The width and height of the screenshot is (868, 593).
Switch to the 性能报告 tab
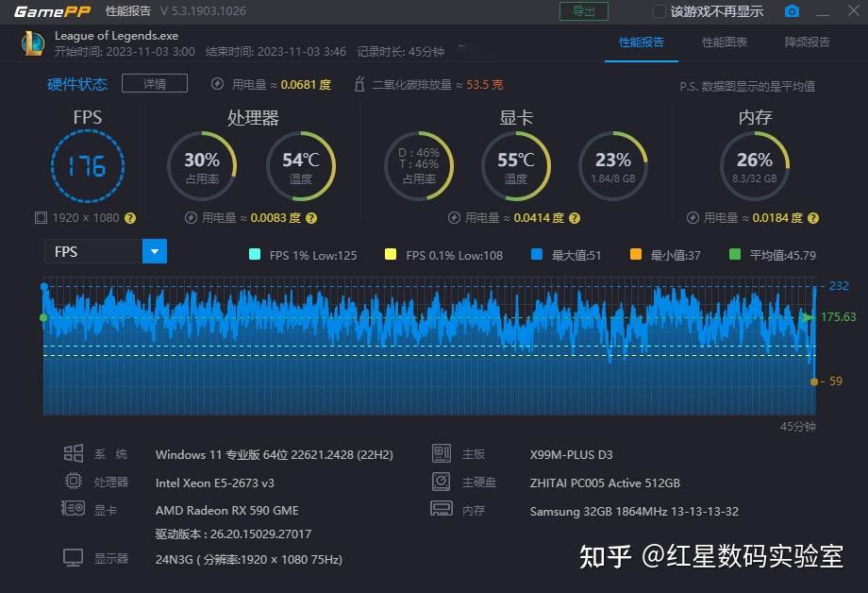641,42
